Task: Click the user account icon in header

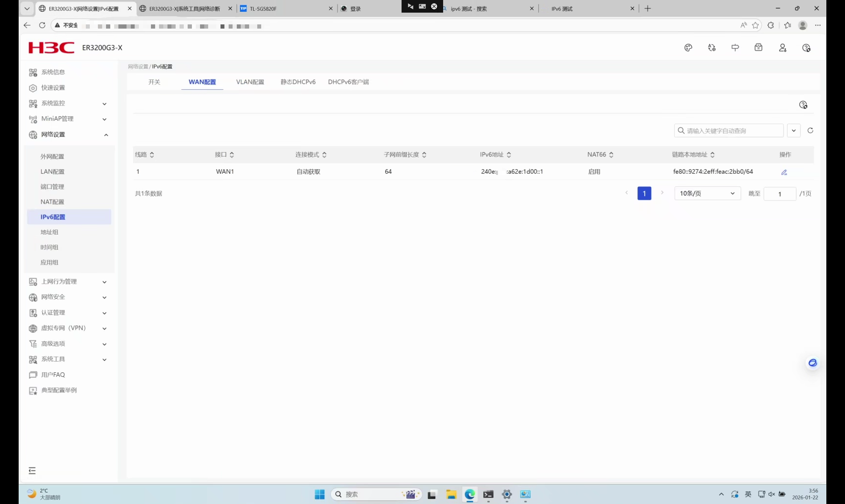Action: pos(782,48)
